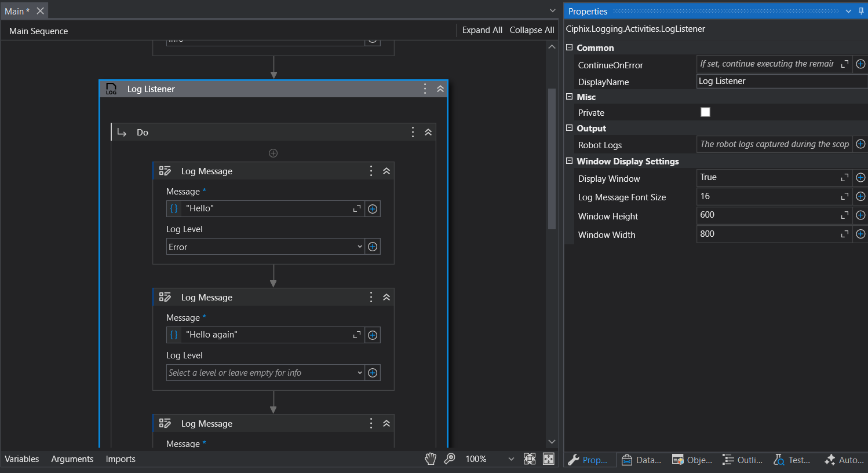This screenshot has height=473, width=868.
Task: Click Display Window value True
Action: pos(767,177)
